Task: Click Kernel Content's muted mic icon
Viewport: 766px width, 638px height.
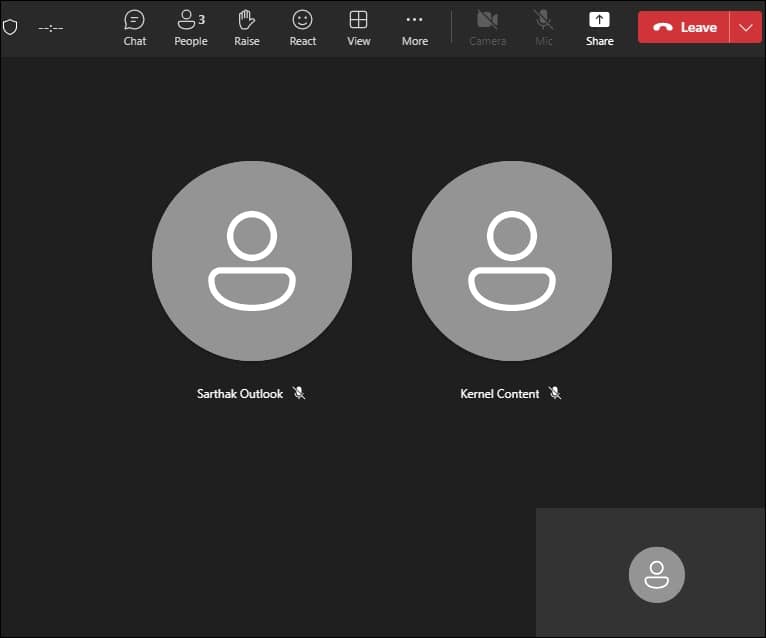Action: click(554, 393)
